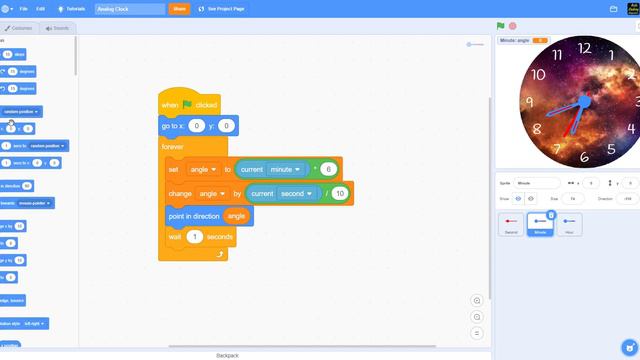
Task: Click the divisor value 10 field
Action: (x=340, y=193)
